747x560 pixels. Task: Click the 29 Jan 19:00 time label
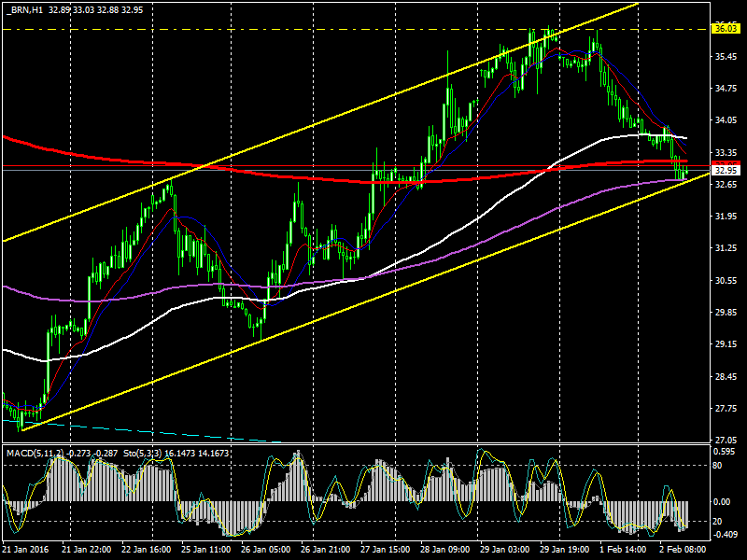click(565, 549)
